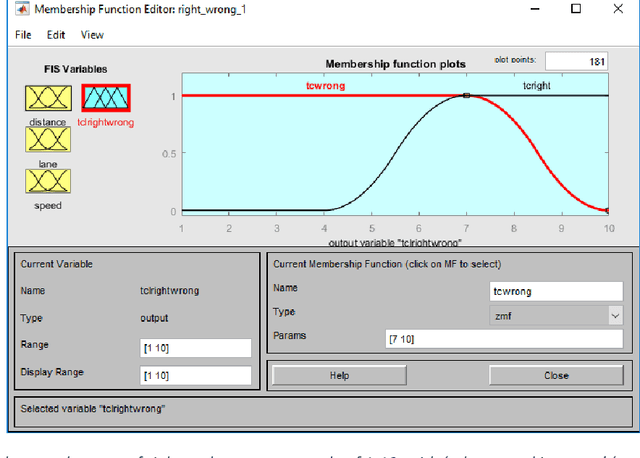Select the tclrightwrong output variable icon
The height and width of the screenshot is (458, 640).
point(105,98)
